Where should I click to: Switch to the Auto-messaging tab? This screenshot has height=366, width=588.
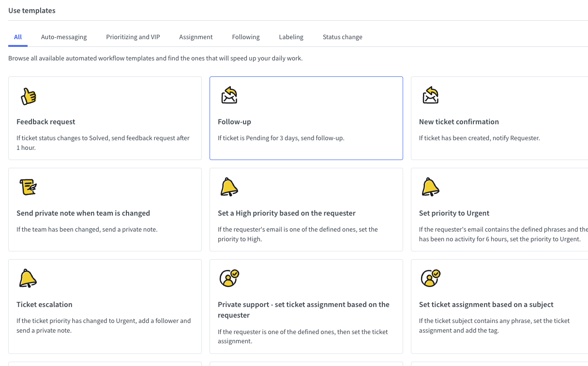pos(64,37)
